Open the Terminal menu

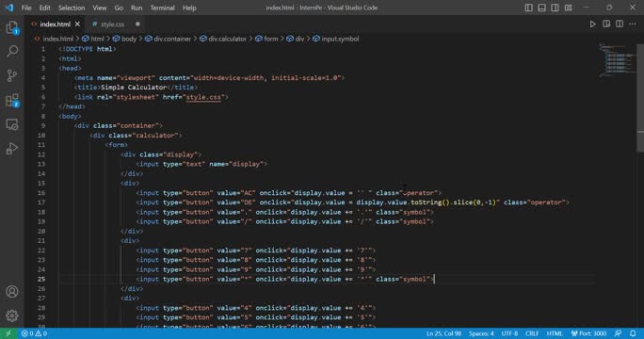point(162,8)
